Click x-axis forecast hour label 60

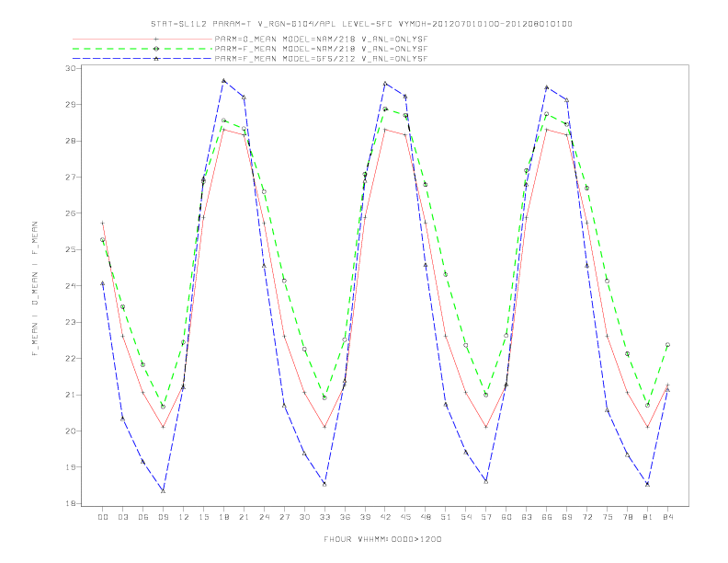506,517
